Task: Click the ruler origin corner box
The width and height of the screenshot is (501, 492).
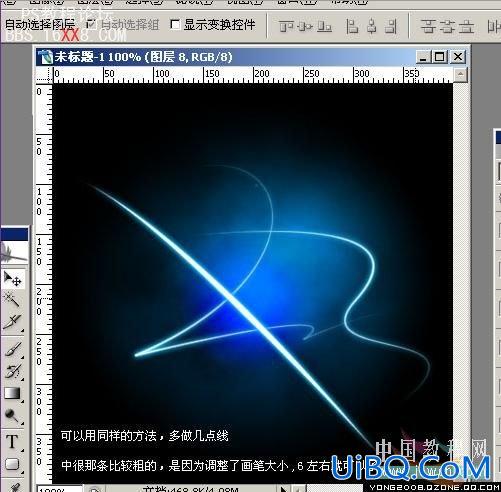Action: 45,75
